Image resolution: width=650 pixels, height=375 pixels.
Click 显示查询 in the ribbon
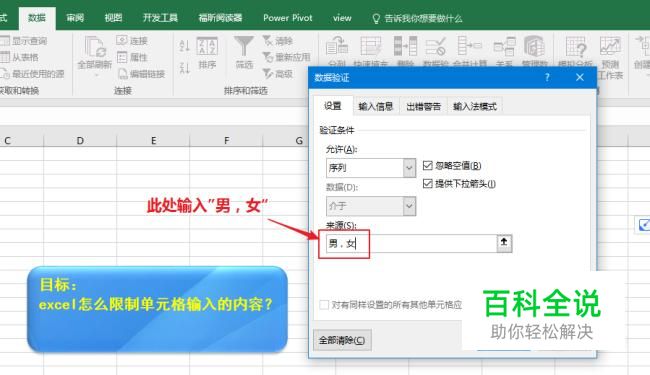point(24,41)
